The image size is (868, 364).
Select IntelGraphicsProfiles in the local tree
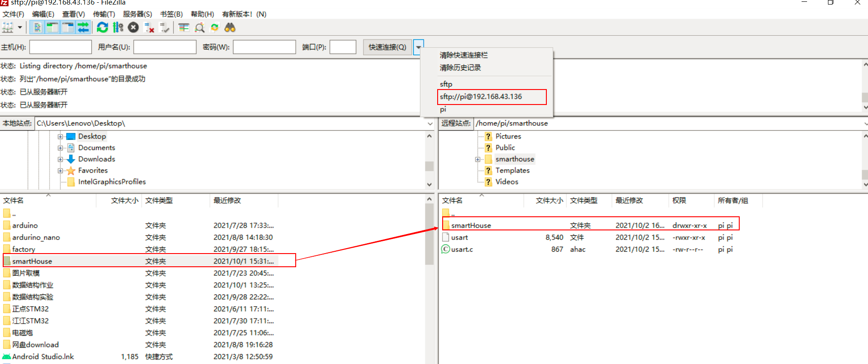112,182
